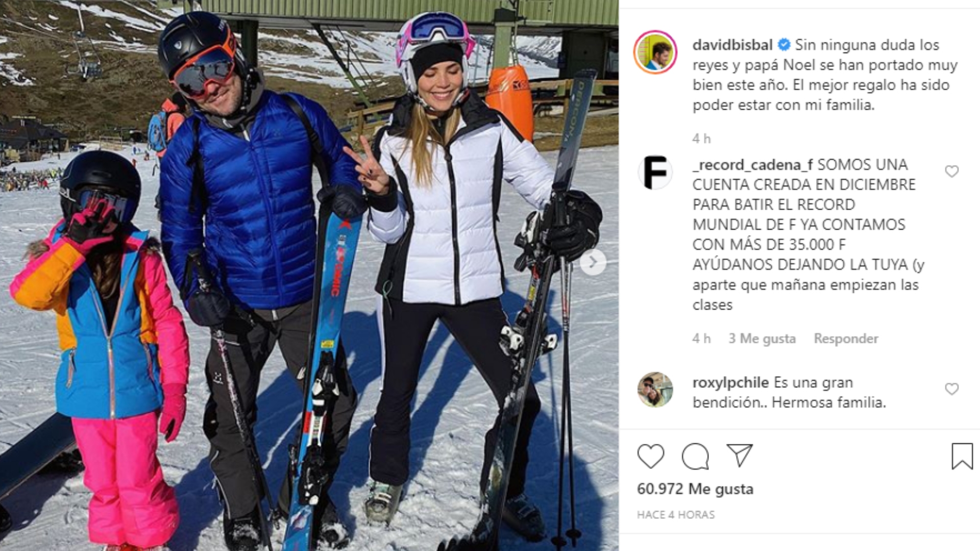Save post with the bookmark icon
980x551 pixels.
962,456
